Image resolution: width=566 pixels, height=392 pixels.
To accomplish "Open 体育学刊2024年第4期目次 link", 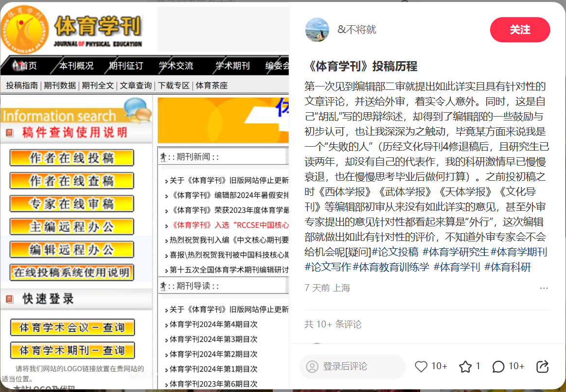I will click(x=213, y=324).
